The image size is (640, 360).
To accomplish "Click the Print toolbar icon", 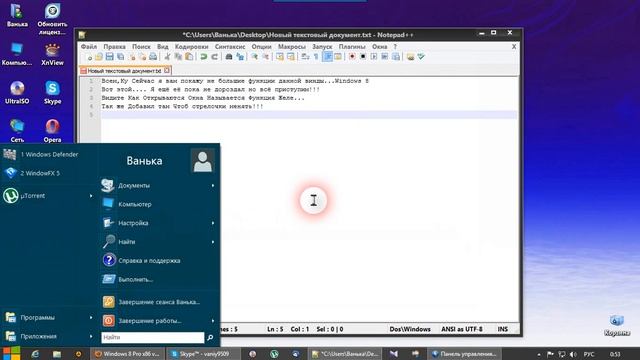I will pyautogui.click(x=153, y=57).
